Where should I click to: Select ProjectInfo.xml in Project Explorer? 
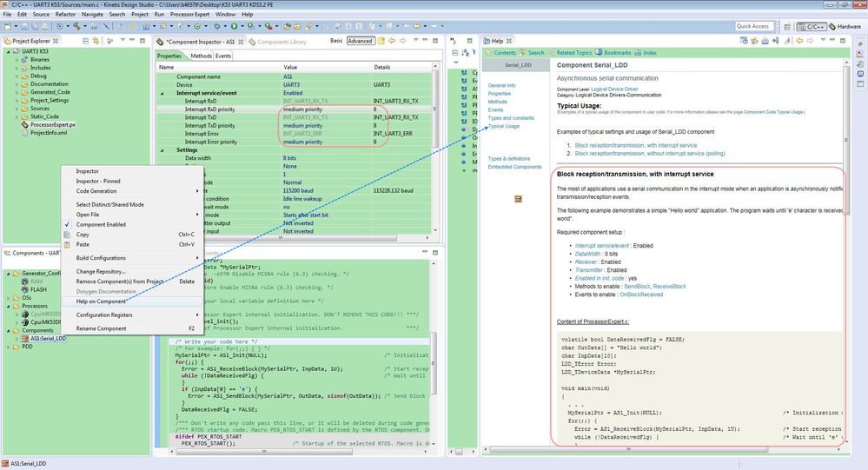tap(48, 133)
